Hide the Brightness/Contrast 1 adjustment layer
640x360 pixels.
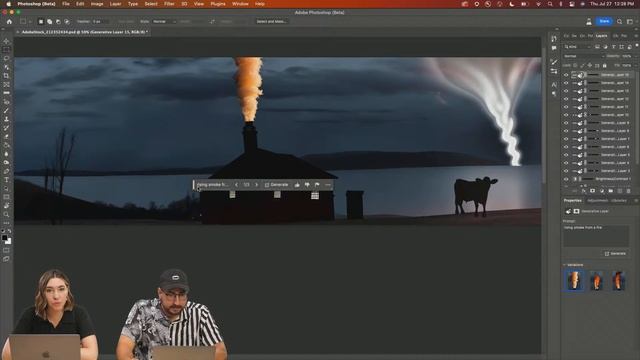566,179
